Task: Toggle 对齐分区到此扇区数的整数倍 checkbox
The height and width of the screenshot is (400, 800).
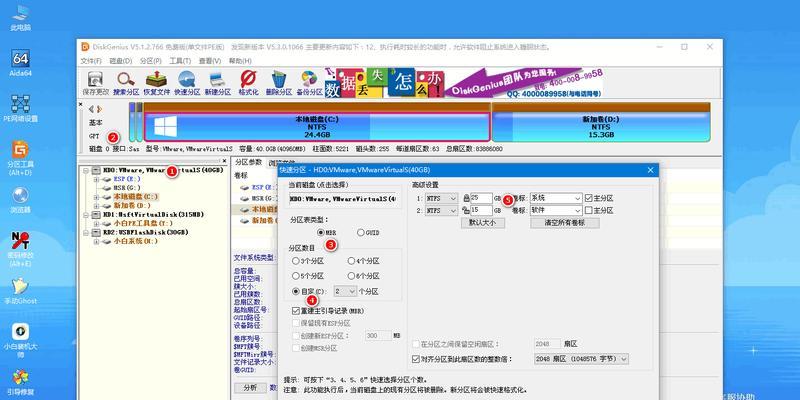Action: click(x=415, y=359)
